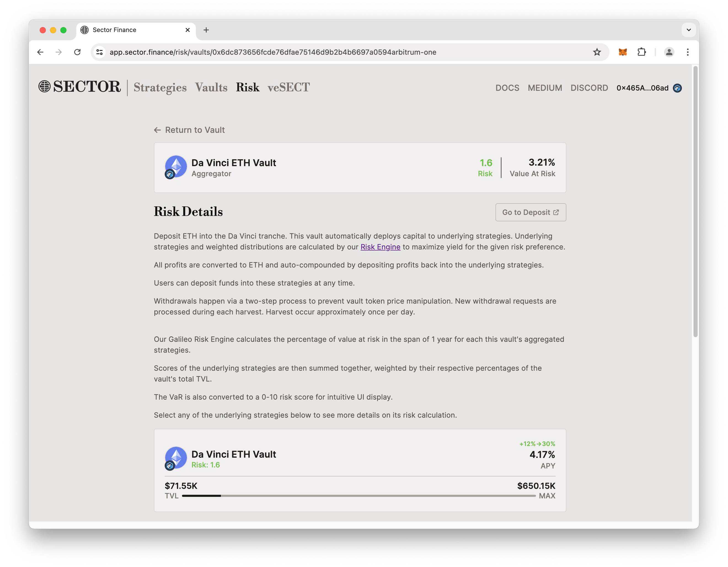This screenshot has width=728, height=567.
Task: Click the Sector globe logo
Action: click(x=44, y=86)
